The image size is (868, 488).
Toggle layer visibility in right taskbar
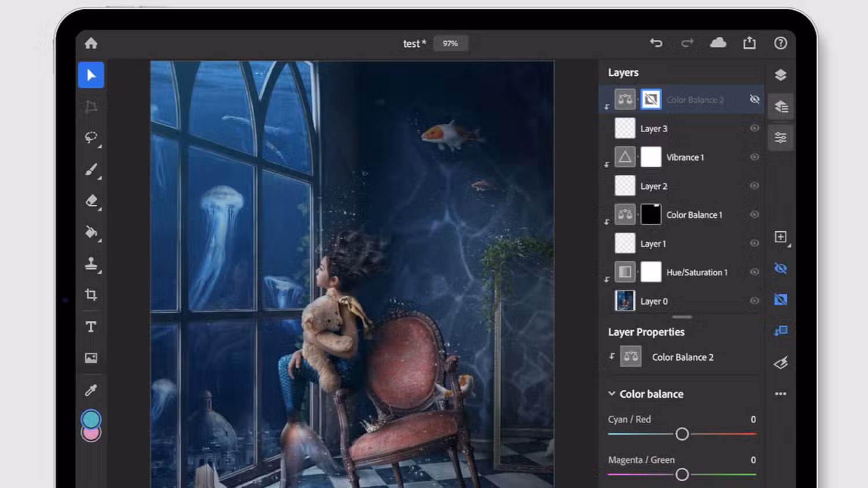(781, 268)
